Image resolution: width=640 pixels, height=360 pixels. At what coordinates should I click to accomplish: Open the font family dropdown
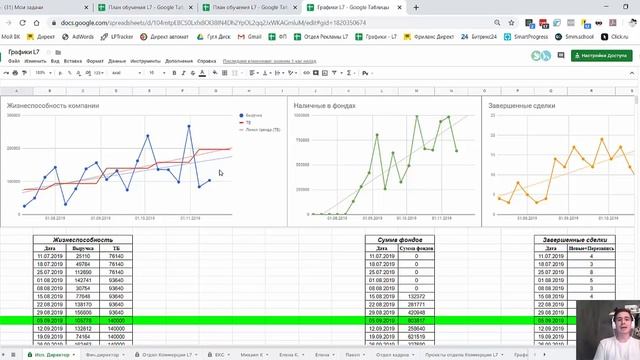click(x=126, y=73)
